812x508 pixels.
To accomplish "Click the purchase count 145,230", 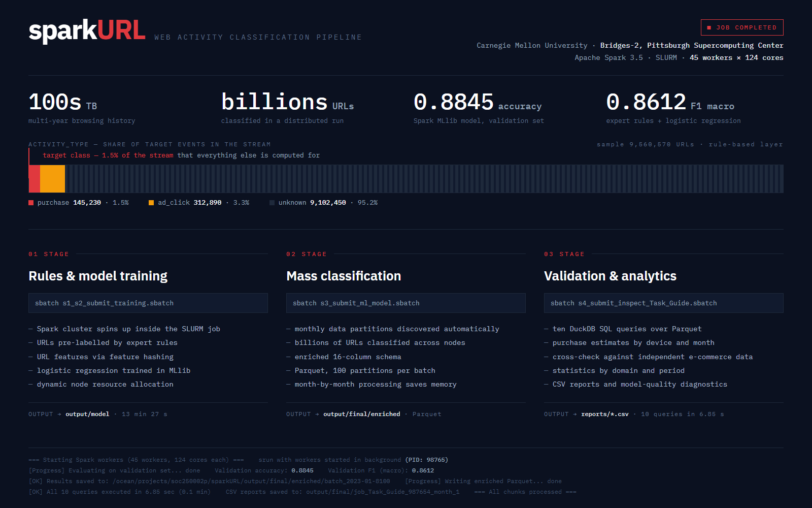I will pyautogui.click(x=87, y=203).
